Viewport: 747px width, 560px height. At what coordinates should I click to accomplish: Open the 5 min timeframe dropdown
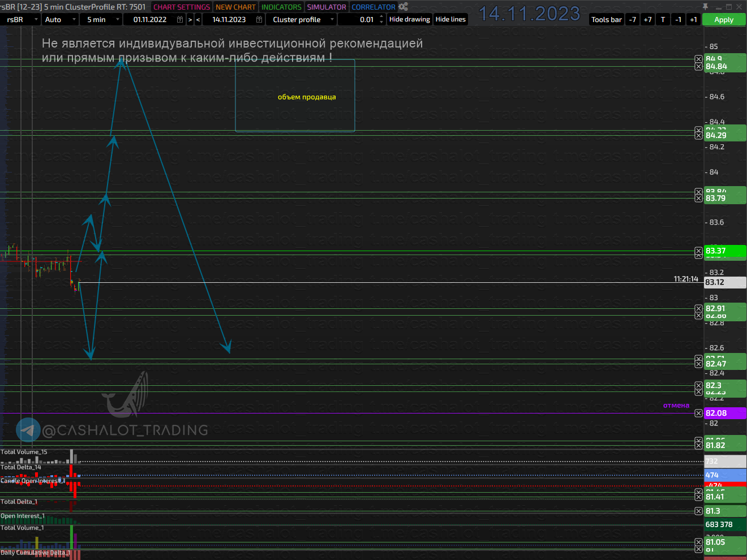coord(117,19)
